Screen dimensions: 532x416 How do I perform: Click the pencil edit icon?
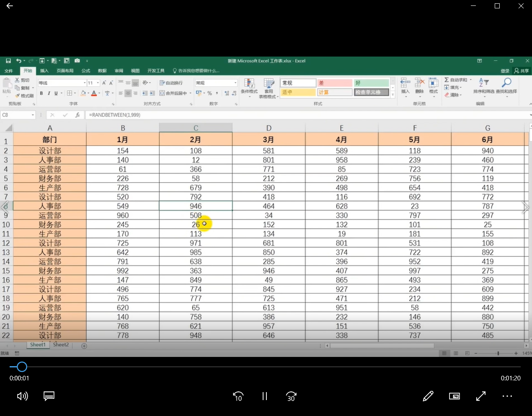point(428,396)
